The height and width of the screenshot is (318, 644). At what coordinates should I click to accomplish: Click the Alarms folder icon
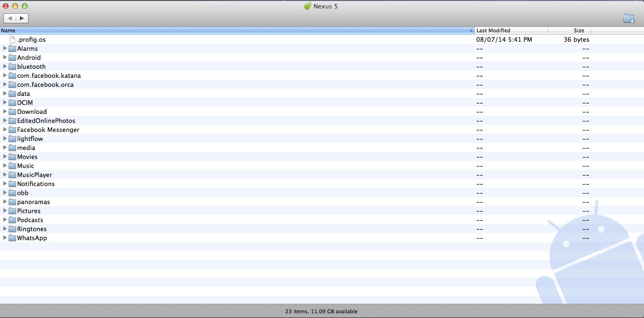coord(12,48)
